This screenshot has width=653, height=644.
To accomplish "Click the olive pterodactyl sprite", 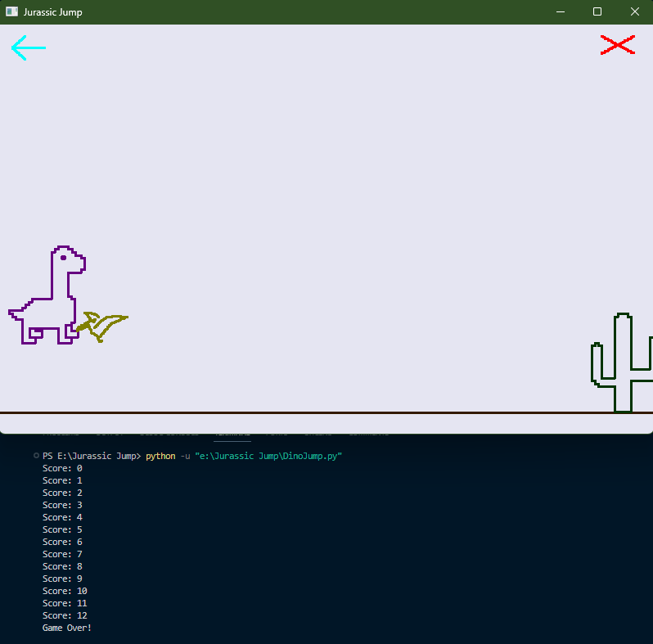I will pyautogui.click(x=102, y=327).
